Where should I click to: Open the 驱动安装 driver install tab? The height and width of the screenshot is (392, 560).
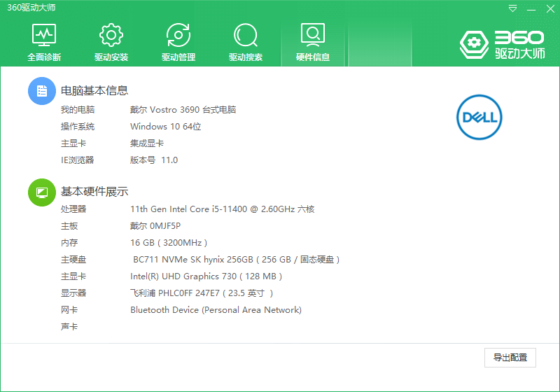(111, 42)
